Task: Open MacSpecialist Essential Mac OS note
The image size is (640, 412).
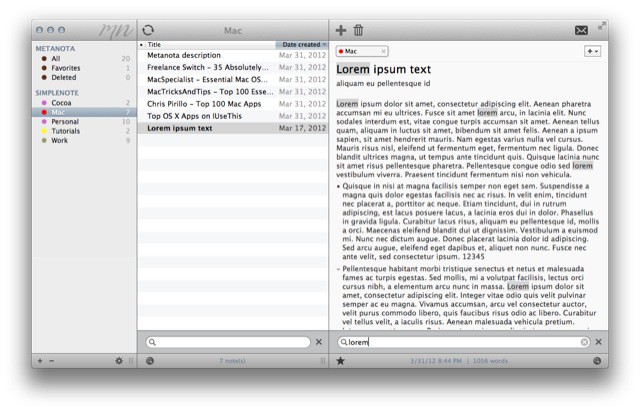Action: pos(233,80)
